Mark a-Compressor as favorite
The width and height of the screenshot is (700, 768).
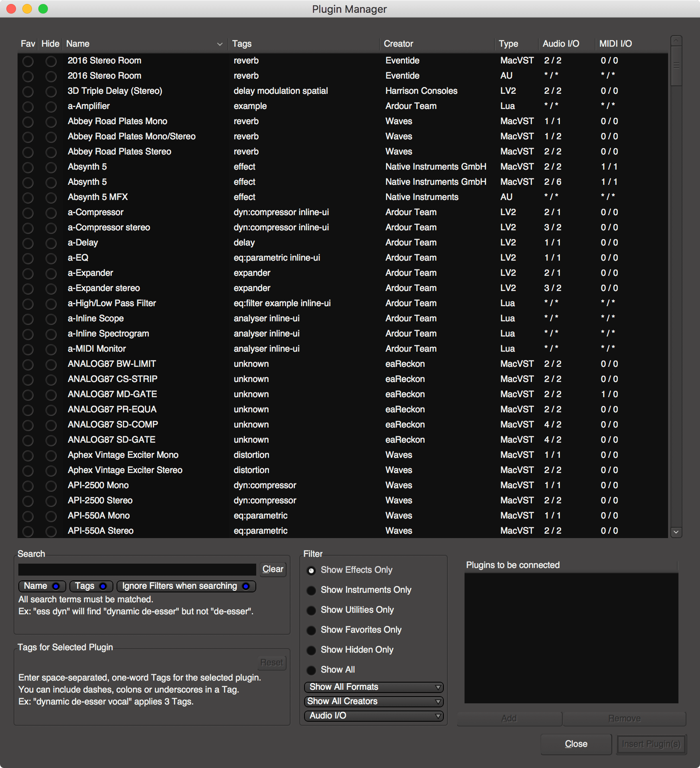coord(28,213)
